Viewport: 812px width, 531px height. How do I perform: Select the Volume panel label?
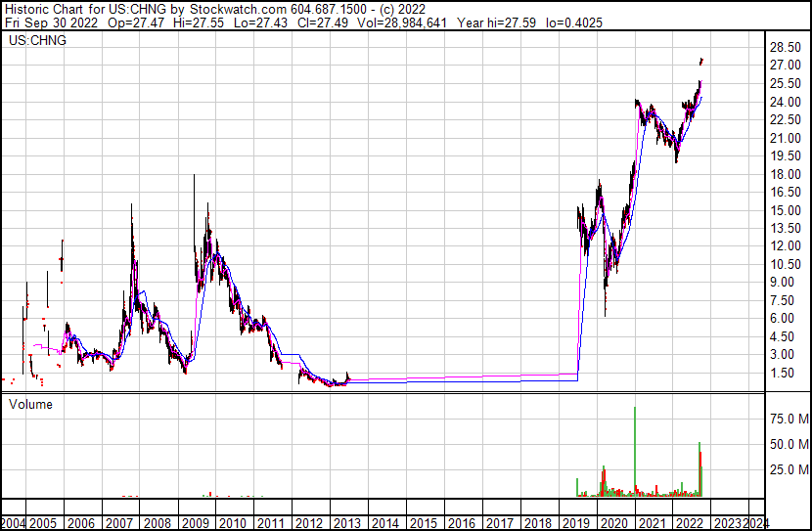(x=30, y=404)
